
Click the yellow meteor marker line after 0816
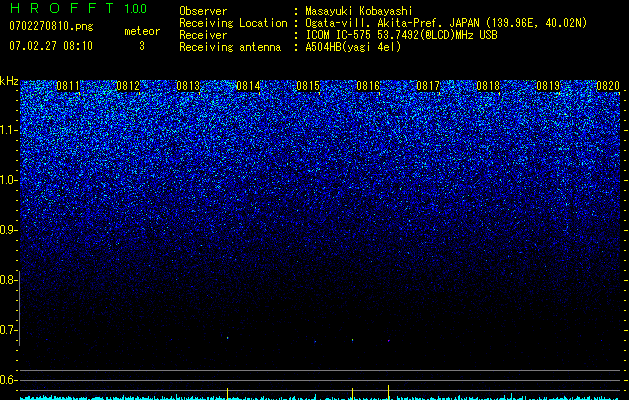(388, 392)
